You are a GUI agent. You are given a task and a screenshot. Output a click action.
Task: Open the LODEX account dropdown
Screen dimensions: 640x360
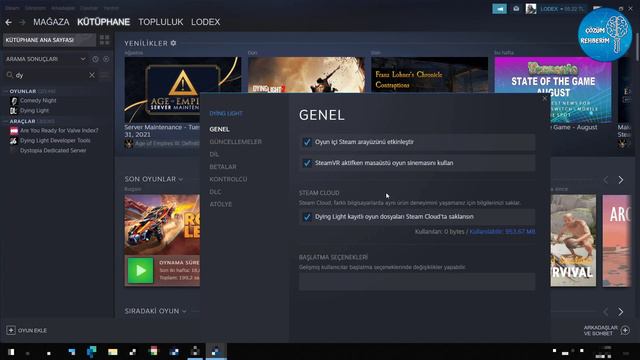tap(562, 9)
